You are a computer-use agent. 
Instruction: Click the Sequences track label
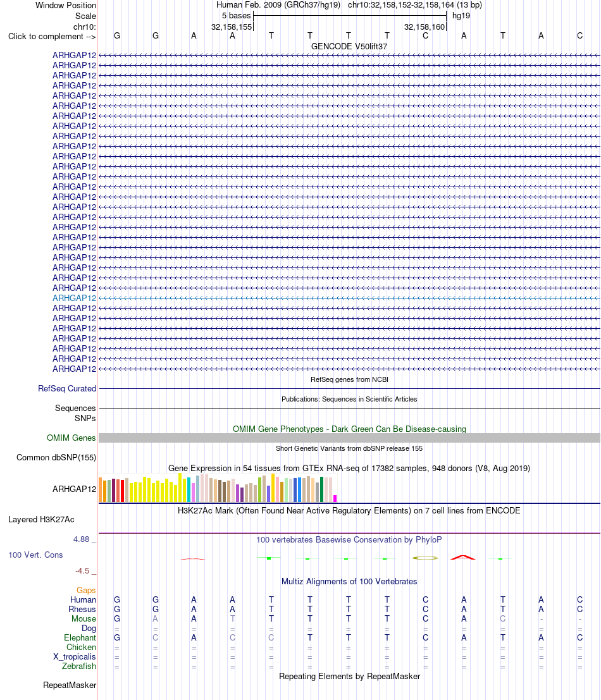[75, 408]
